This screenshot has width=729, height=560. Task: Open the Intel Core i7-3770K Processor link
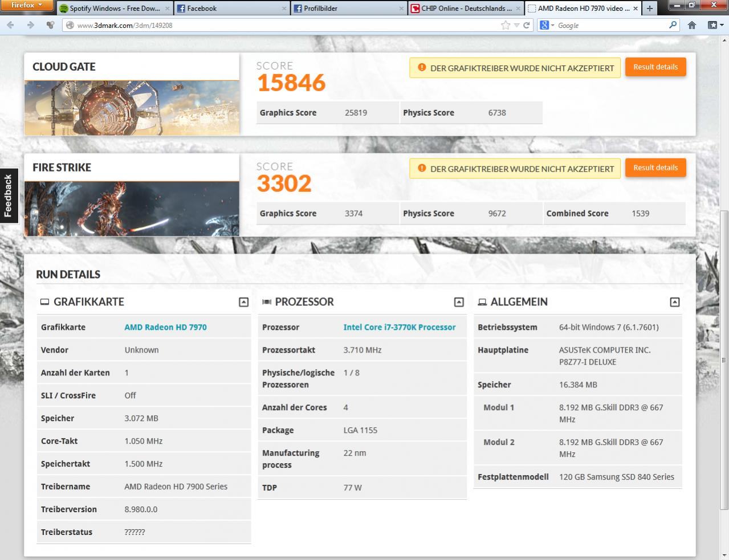pyautogui.click(x=400, y=327)
